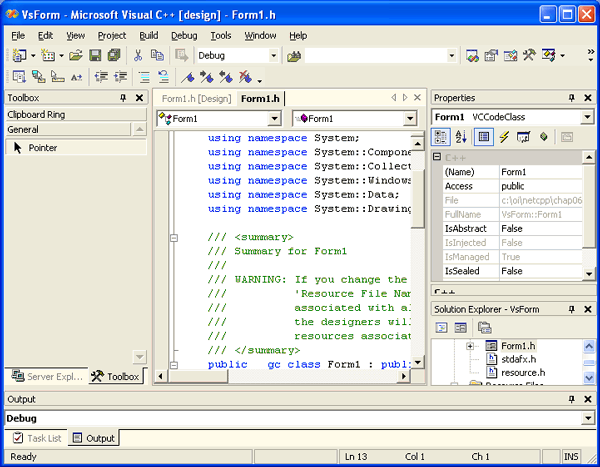Click the Cut scissors icon
Screen dimensions: 600x467
coord(139,56)
